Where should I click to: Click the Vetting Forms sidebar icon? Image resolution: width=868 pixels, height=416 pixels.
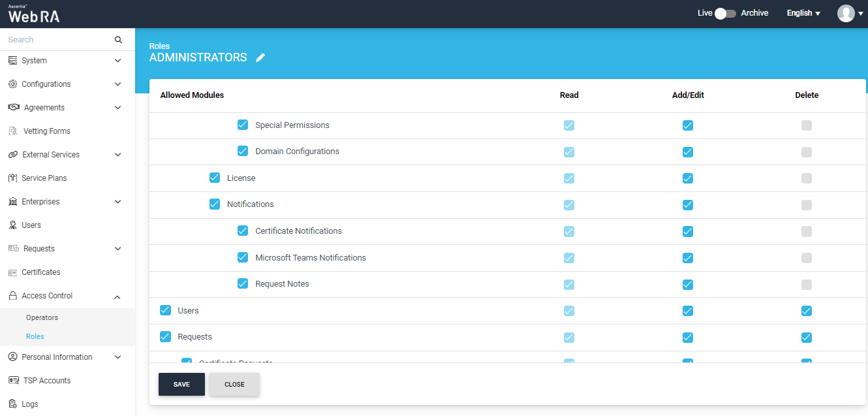(x=13, y=131)
